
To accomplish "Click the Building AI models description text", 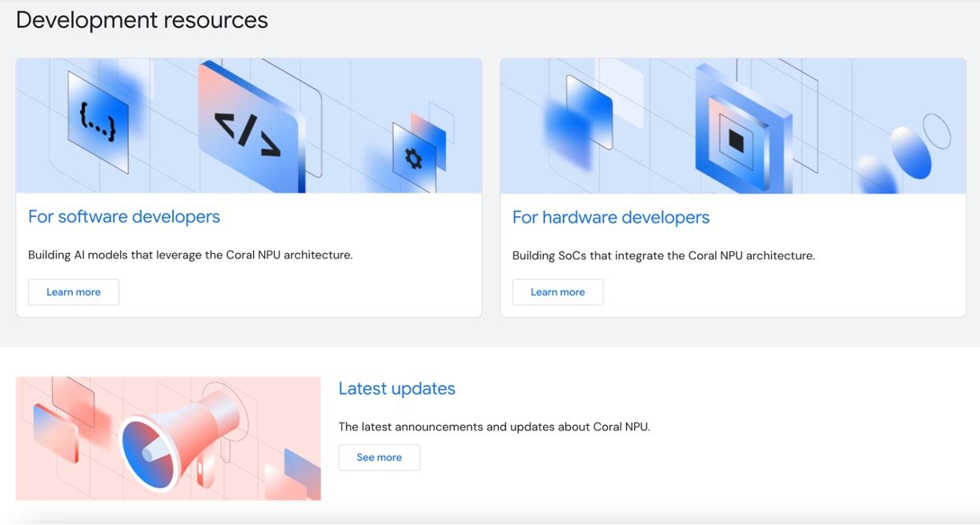I will pyautogui.click(x=191, y=255).
